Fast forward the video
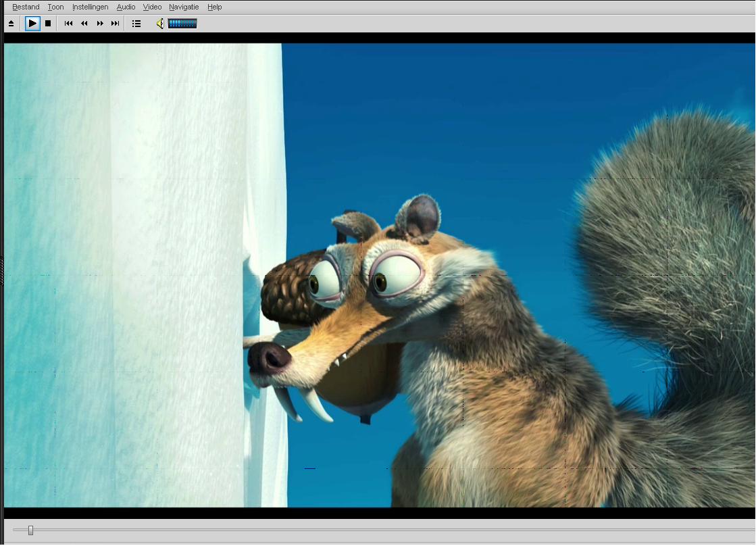The image size is (756, 548). (x=100, y=23)
